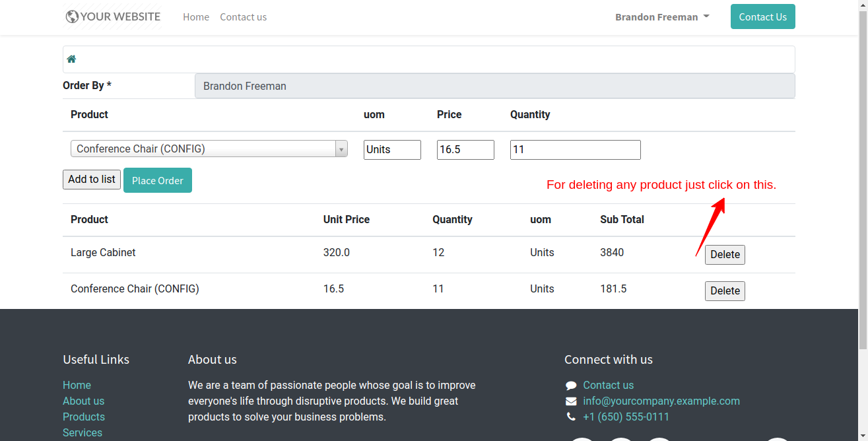This screenshot has height=441, width=868.
Task: Open the footer Products link
Action: coord(84,417)
